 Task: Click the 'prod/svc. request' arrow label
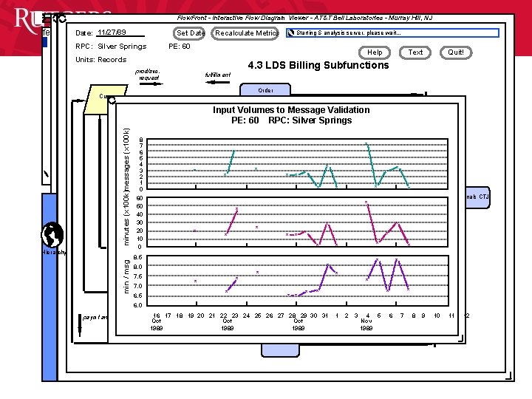(x=148, y=75)
